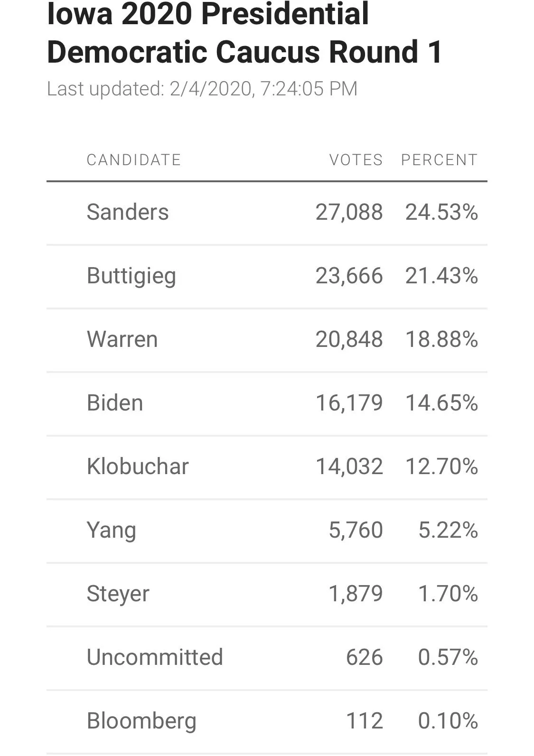
Task: Click the Iowa Caucus Round 1 title
Action: [x=244, y=32]
